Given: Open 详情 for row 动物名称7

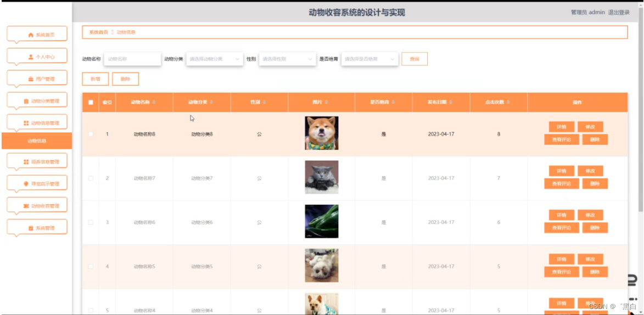Looking at the screenshot, I should click(x=562, y=171).
